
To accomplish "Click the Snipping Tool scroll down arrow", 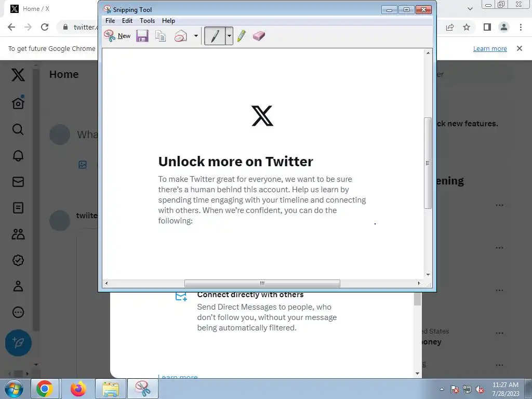I will click(428, 274).
